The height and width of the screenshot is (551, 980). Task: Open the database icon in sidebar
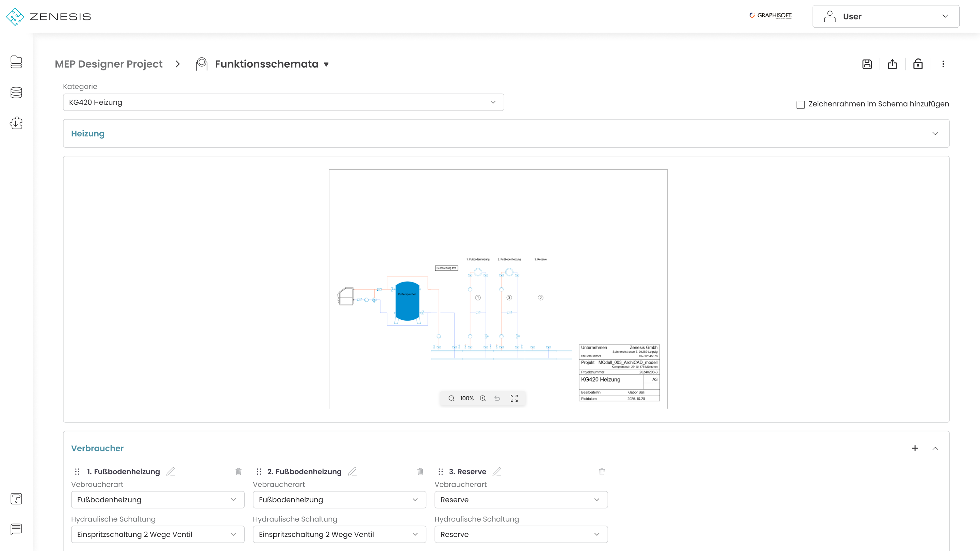pyautogui.click(x=16, y=93)
